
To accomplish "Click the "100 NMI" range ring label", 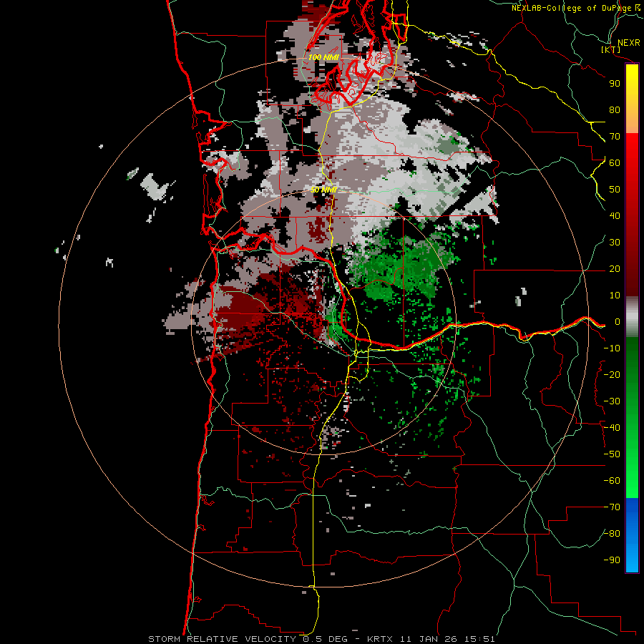I will pyautogui.click(x=323, y=57).
